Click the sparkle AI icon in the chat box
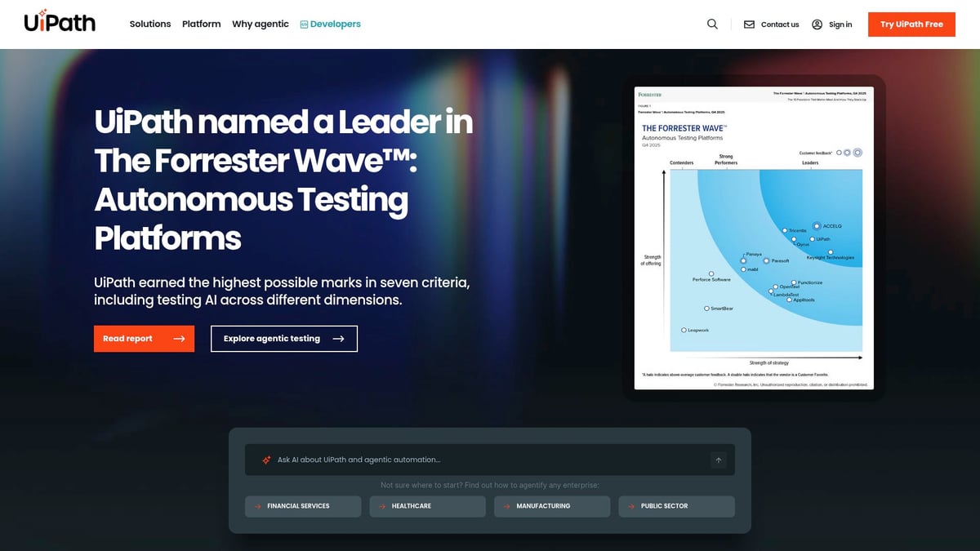 pos(265,459)
